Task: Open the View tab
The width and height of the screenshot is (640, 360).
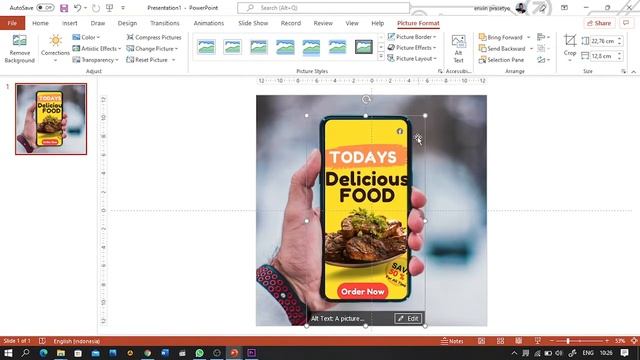Action: [x=352, y=23]
